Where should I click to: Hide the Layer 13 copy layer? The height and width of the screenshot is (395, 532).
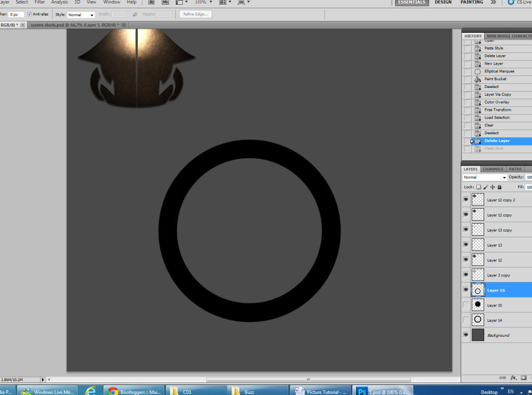pos(466,230)
